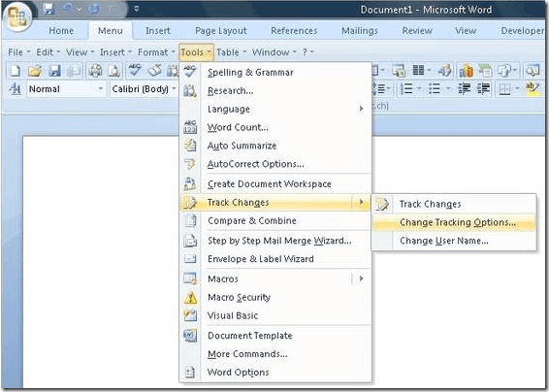This screenshot has width=549, height=392.
Task: Click the Save floppy-disk toolbar icon
Action: point(54,71)
